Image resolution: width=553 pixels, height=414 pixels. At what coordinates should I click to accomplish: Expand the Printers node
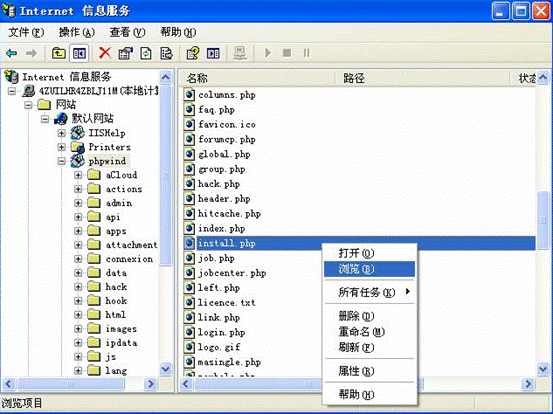(61, 147)
